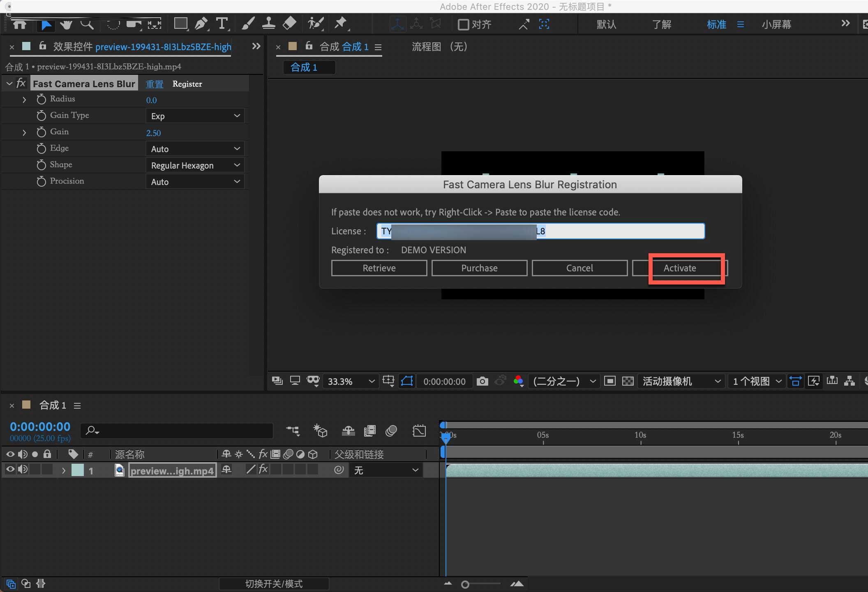Click the show channel RGB color icon
868x592 pixels.
(519, 381)
